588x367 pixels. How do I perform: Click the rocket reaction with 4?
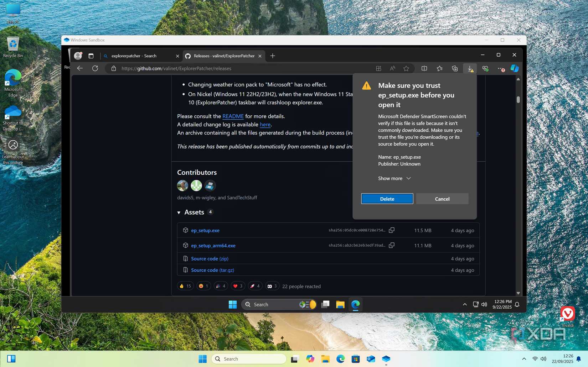coord(255,286)
